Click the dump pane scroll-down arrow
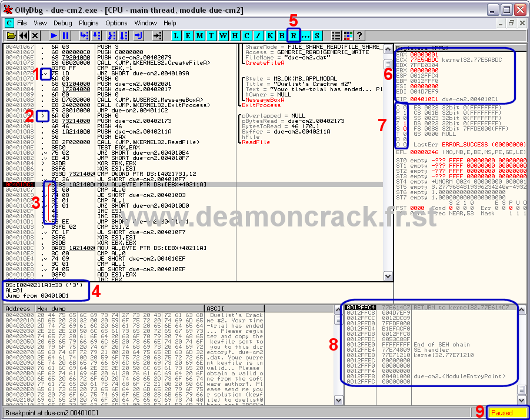Image resolution: width=530 pixels, height=420 pixels. 338,401
